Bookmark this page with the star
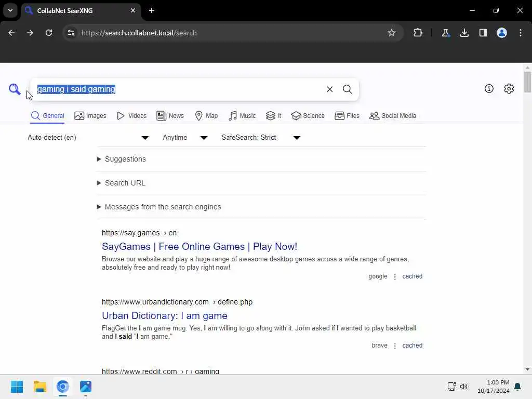 tap(392, 33)
